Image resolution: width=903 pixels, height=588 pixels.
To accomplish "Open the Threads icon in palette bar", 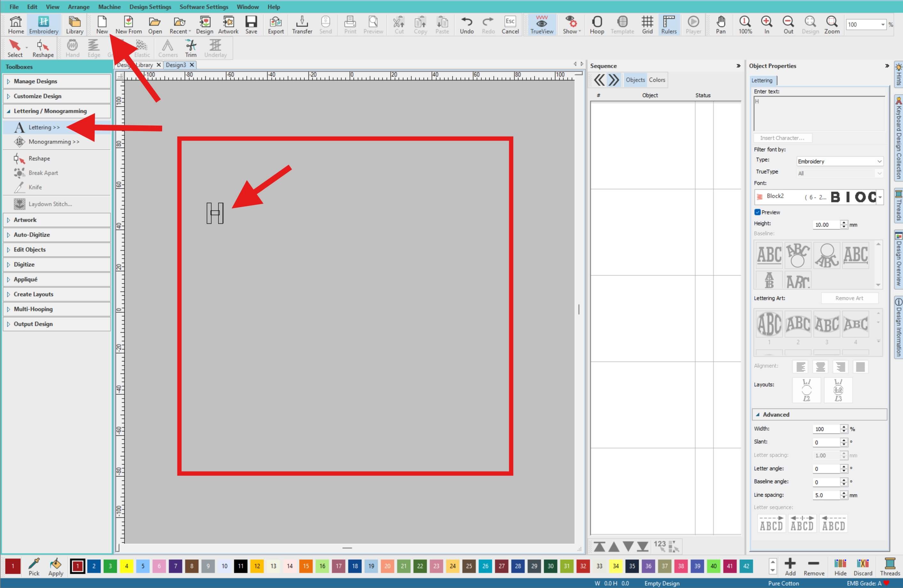I will coord(890,567).
